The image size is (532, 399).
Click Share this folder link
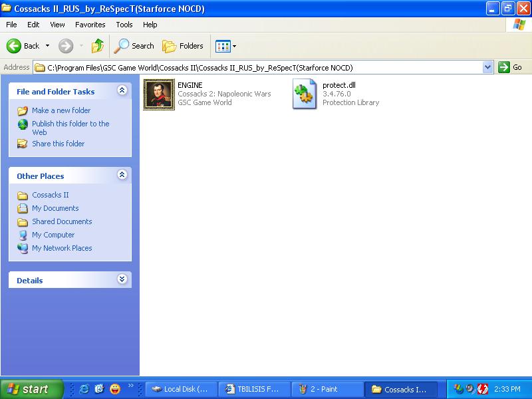59,144
